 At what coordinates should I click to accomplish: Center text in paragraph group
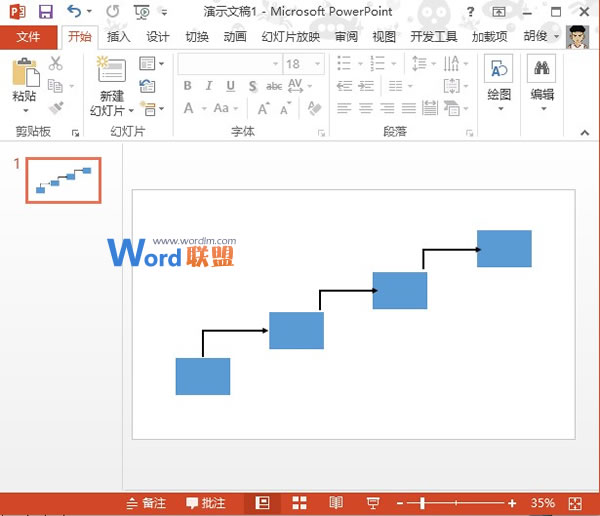[x=365, y=109]
